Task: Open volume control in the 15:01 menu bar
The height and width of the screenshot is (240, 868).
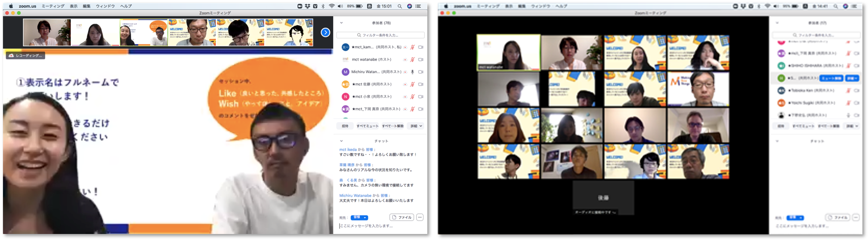Action: tap(340, 6)
